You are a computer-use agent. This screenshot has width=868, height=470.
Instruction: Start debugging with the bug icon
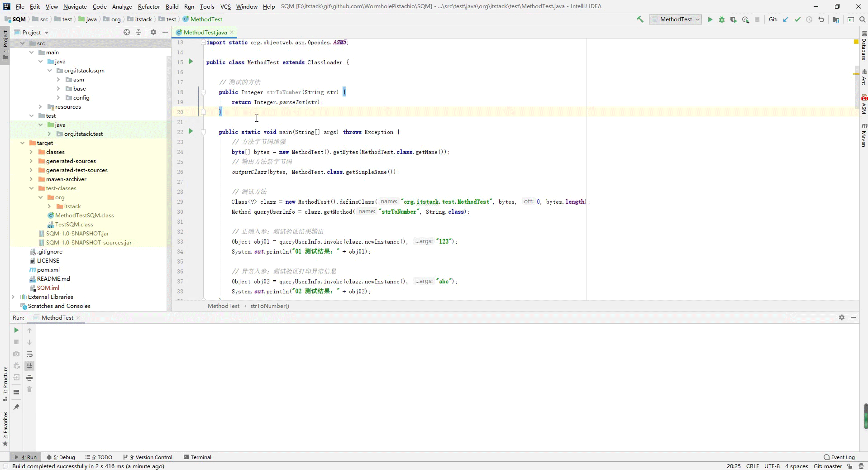coord(722,19)
